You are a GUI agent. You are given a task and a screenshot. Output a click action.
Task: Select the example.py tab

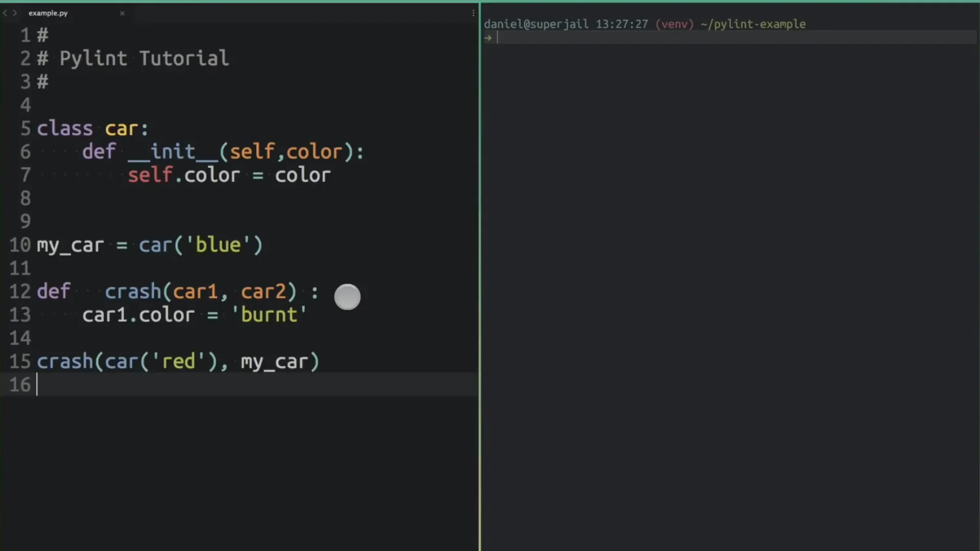point(48,13)
